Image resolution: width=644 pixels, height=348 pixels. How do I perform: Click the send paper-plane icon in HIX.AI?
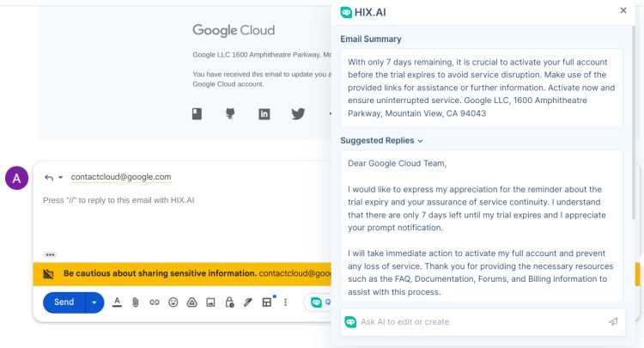(x=613, y=321)
